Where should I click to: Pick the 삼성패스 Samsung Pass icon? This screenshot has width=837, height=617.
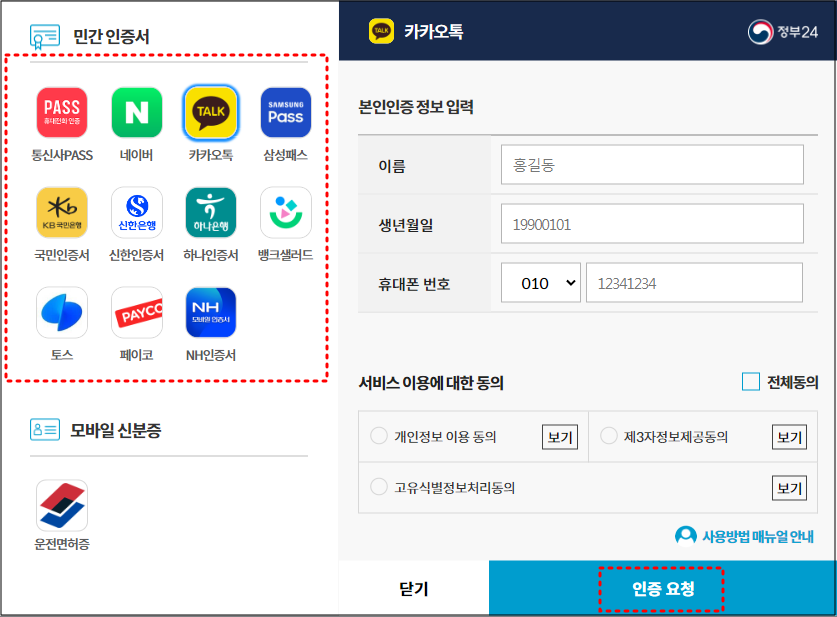click(286, 113)
